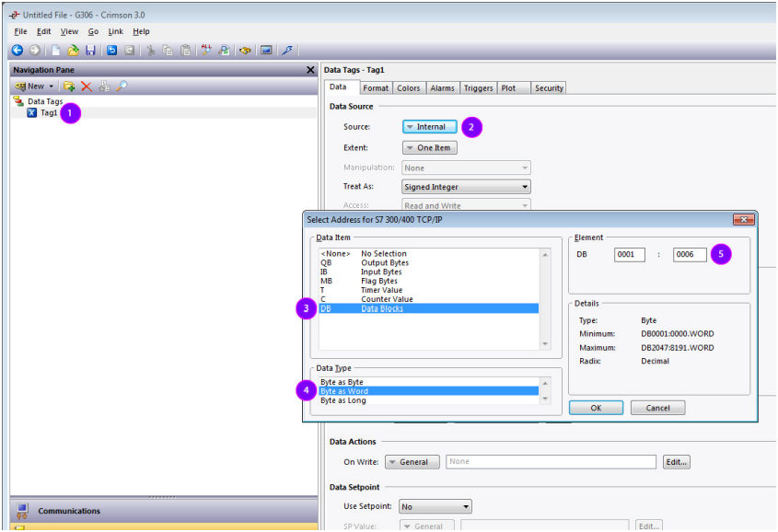Click the DB number field showing 0001
The width and height of the screenshot is (778, 532).
click(629, 254)
